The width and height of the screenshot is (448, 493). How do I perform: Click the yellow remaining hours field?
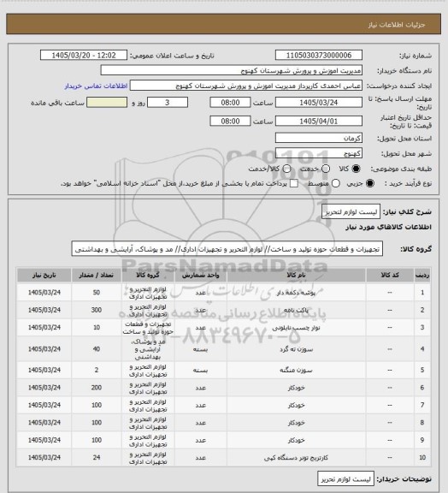coord(107,103)
